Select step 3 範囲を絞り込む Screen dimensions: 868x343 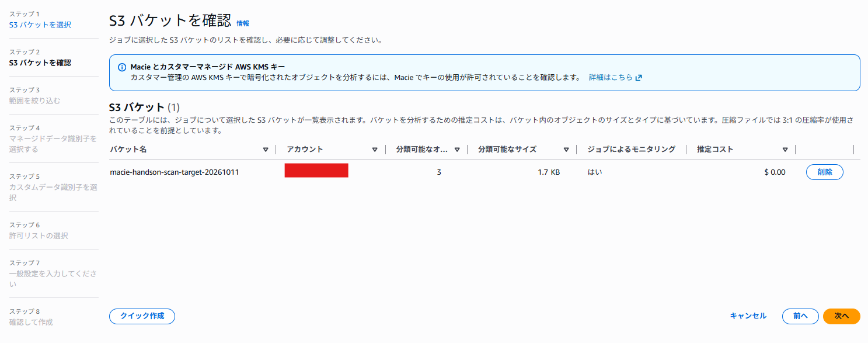pyautogui.click(x=35, y=101)
